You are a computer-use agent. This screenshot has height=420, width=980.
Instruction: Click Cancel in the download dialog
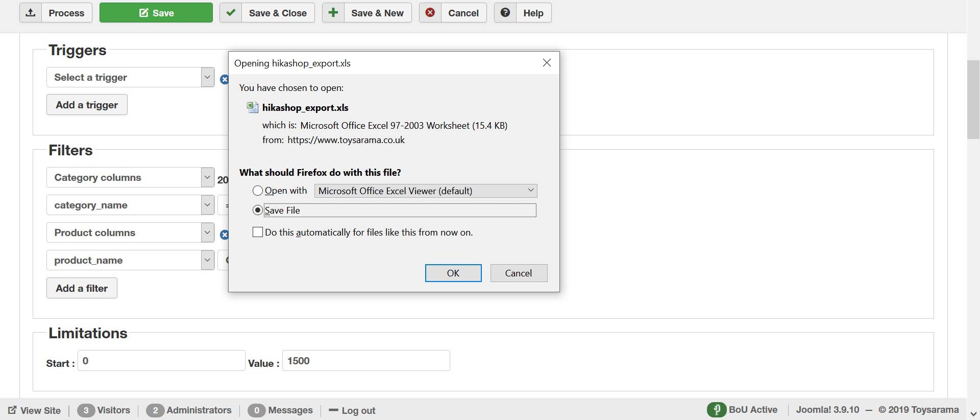click(519, 273)
